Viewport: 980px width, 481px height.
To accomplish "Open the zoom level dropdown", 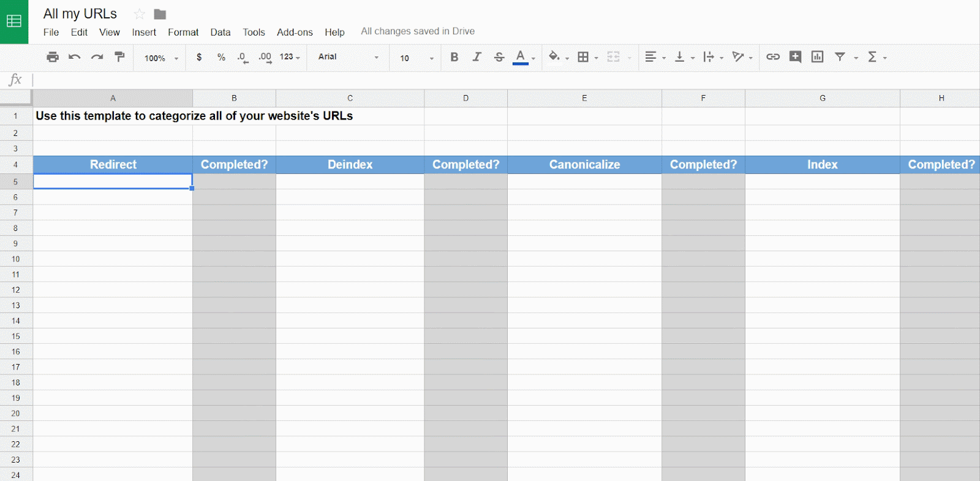I will pos(161,58).
